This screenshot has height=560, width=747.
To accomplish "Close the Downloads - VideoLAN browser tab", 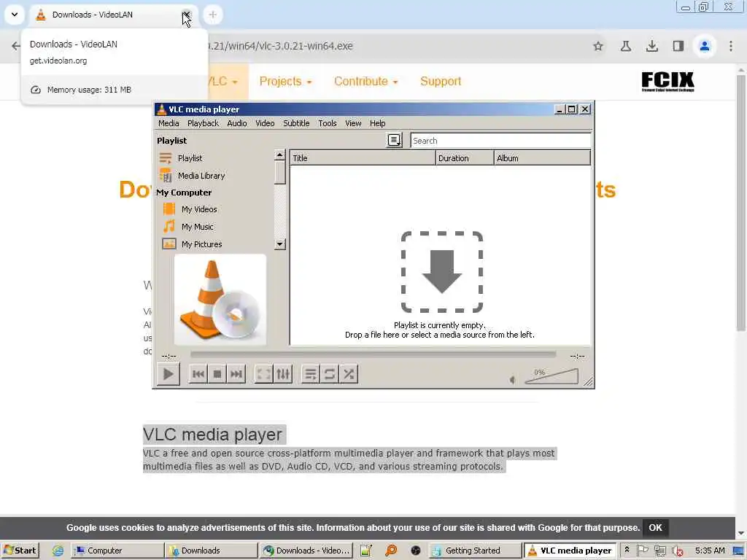I will (186, 15).
